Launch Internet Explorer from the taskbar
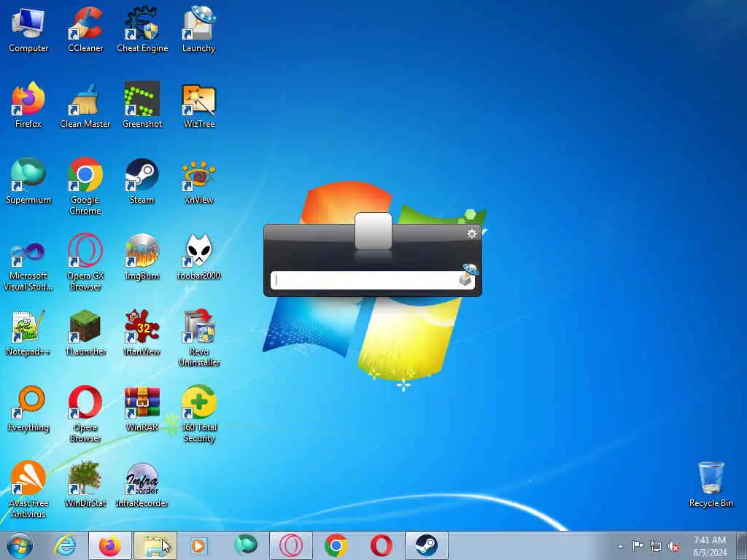This screenshot has width=747, height=560. (x=65, y=545)
